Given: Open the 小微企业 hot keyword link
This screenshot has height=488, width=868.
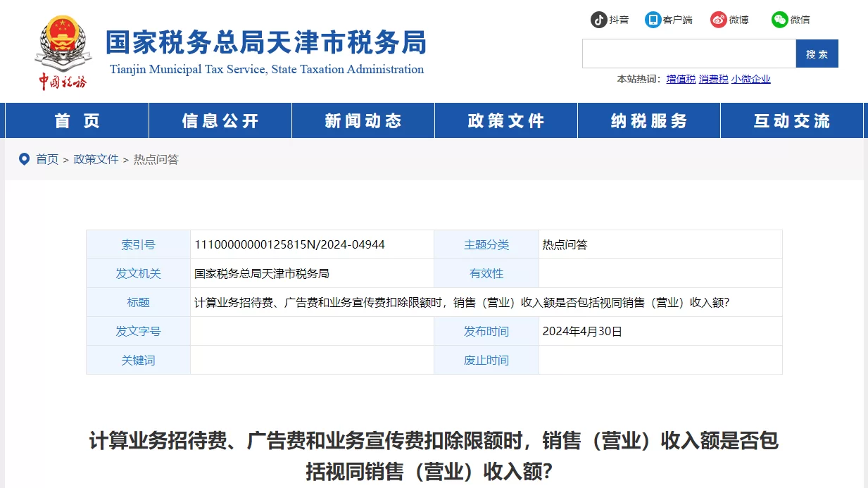Looking at the screenshot, I should coord(750,79).
